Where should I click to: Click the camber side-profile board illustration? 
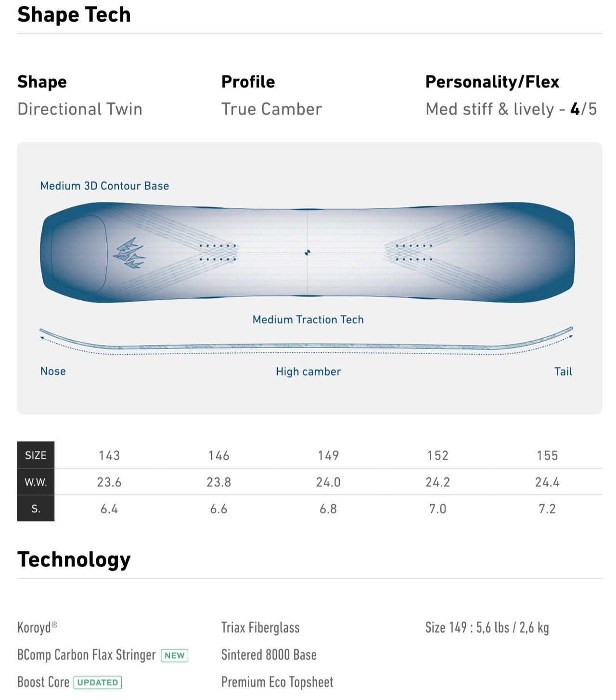(307, 341)
